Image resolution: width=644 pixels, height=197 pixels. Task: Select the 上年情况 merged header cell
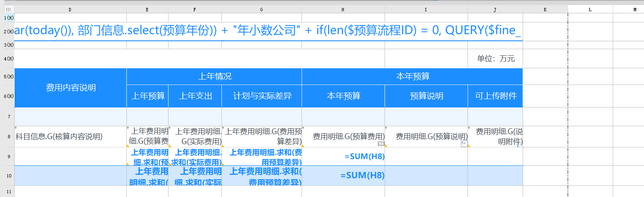tap(214, 77)
